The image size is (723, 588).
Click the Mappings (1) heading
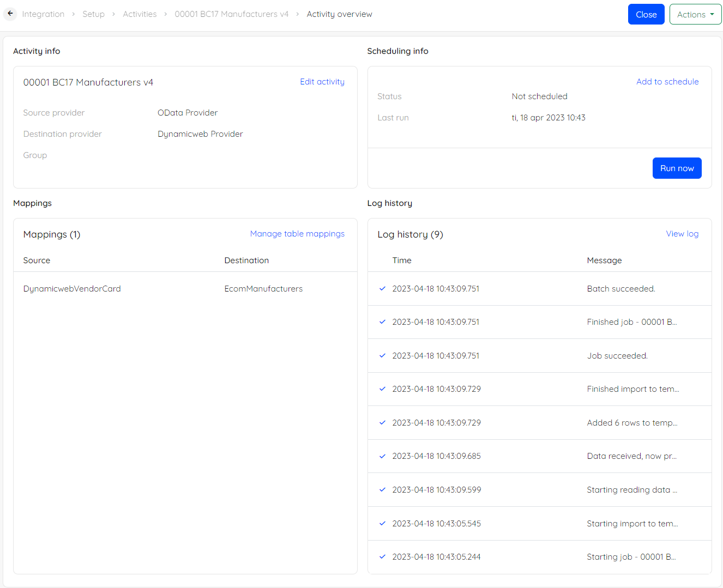(52, 234)
